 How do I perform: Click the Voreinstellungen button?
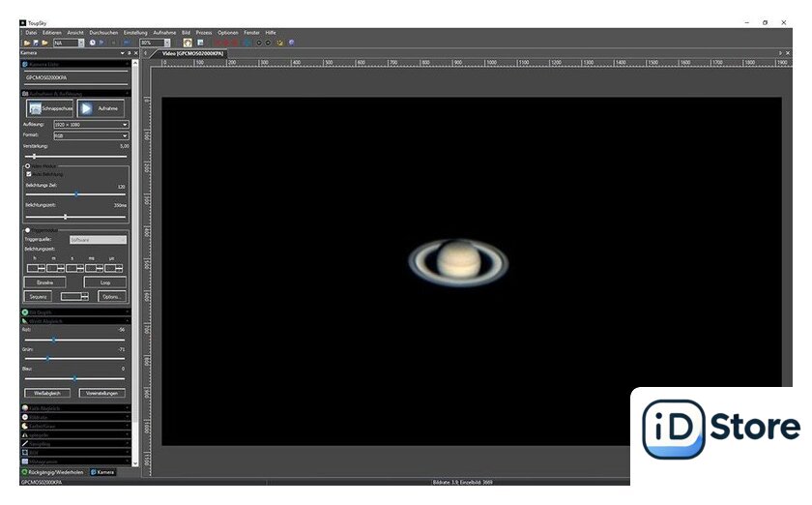click(x=101, y=394)
